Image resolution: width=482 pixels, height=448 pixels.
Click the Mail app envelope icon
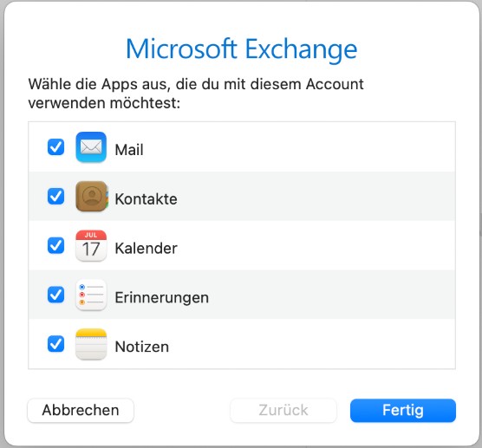click(x=91, y=146)
